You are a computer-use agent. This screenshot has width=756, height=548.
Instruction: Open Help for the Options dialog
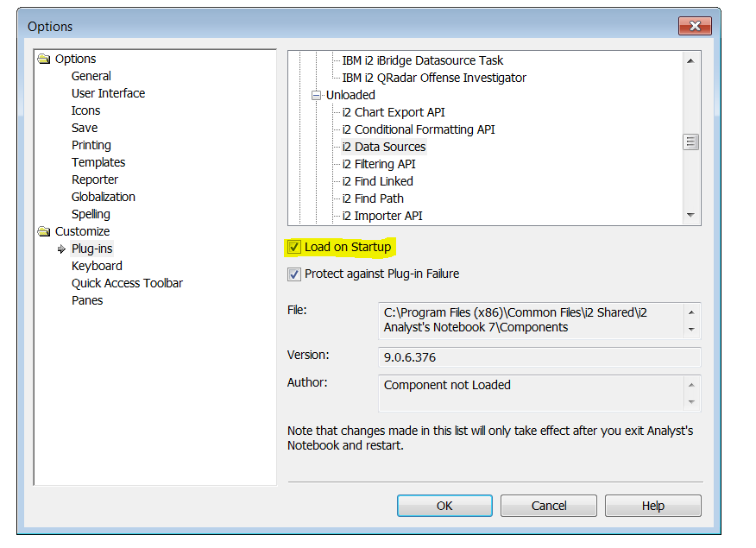pyautogui.click(x=652, y=506)
